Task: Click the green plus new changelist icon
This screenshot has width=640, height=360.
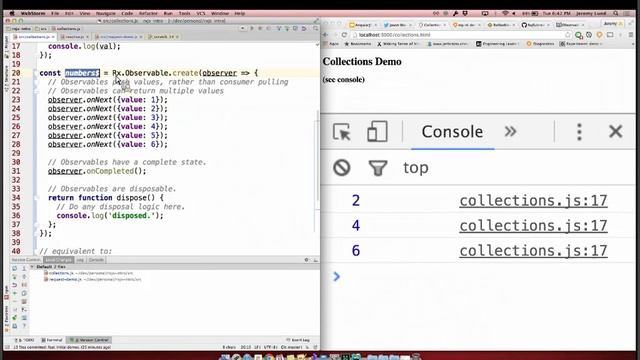Action: pyautogui.click(x=15, y=293)
